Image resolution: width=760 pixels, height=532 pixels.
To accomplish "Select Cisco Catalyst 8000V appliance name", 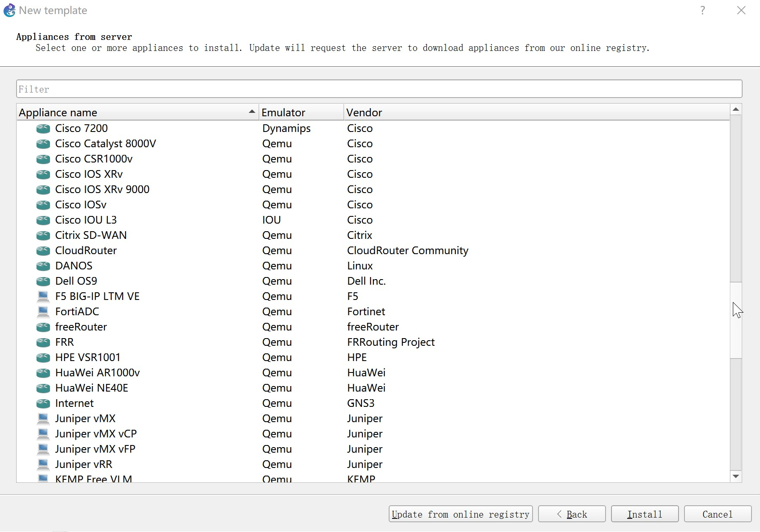I will [106, 144].
